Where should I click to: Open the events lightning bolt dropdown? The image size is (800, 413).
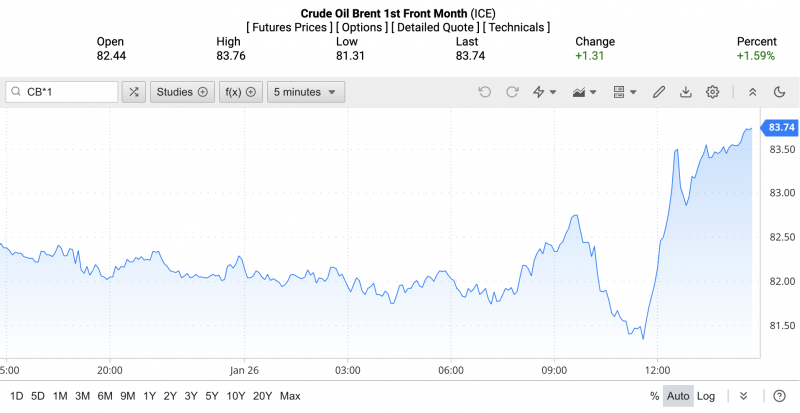tap(545, 92)
